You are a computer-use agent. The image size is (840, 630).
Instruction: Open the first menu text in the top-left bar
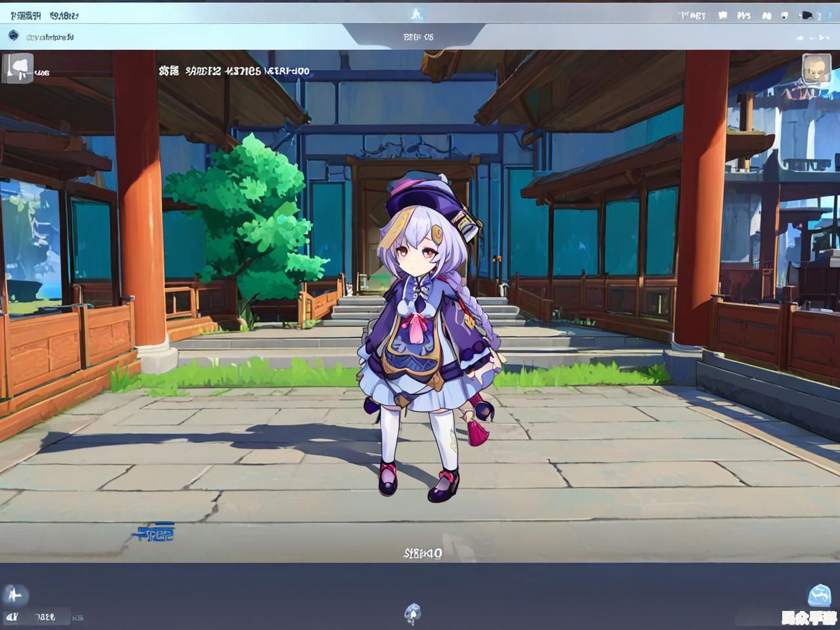pyautogui.click(x=26, y=15)
